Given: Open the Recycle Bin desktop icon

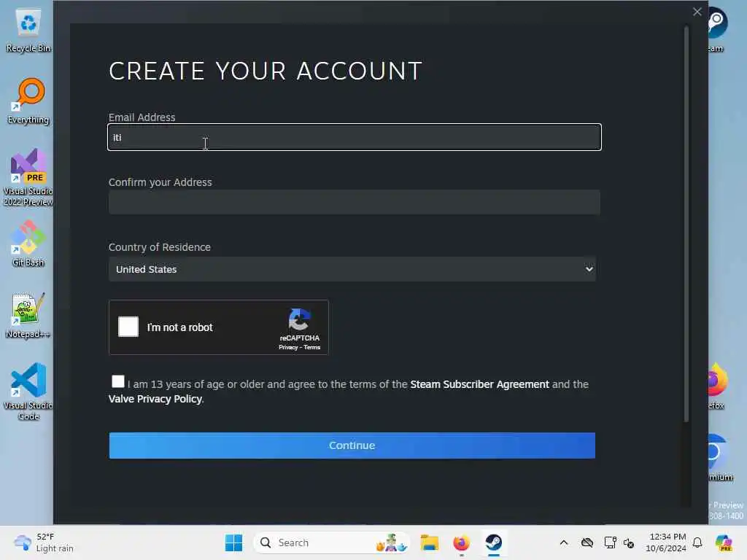Looking at the screenshot, I should 28,31.
